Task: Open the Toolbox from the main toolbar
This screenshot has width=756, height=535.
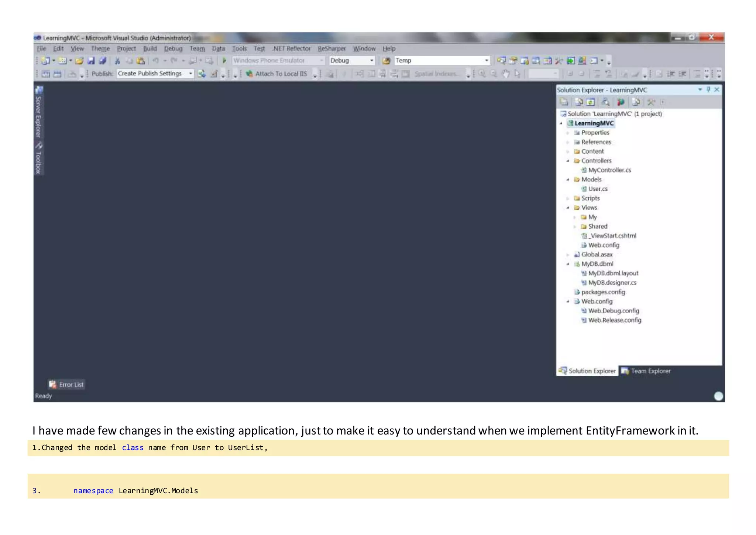Action: tap(559, 61)
